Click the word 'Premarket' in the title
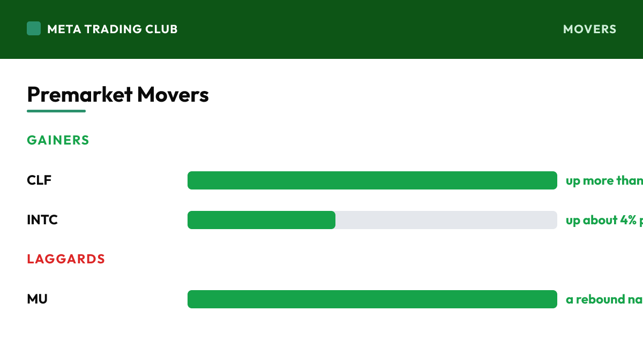The image size is (643, 364). tap(80, 95)
